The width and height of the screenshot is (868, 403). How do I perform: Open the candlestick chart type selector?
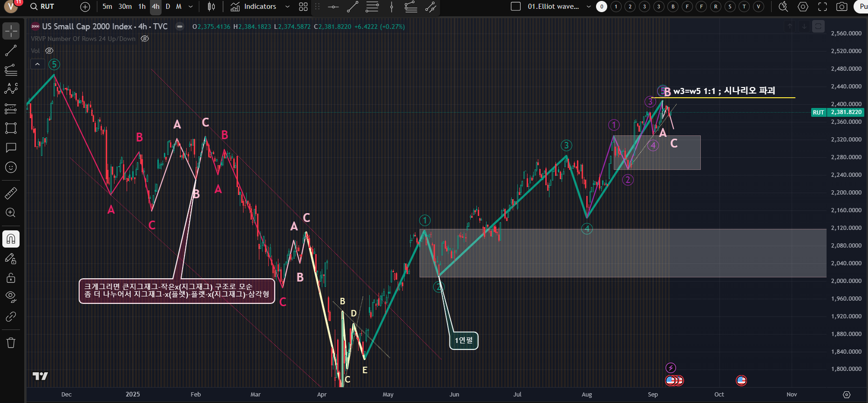pos(211,7)
